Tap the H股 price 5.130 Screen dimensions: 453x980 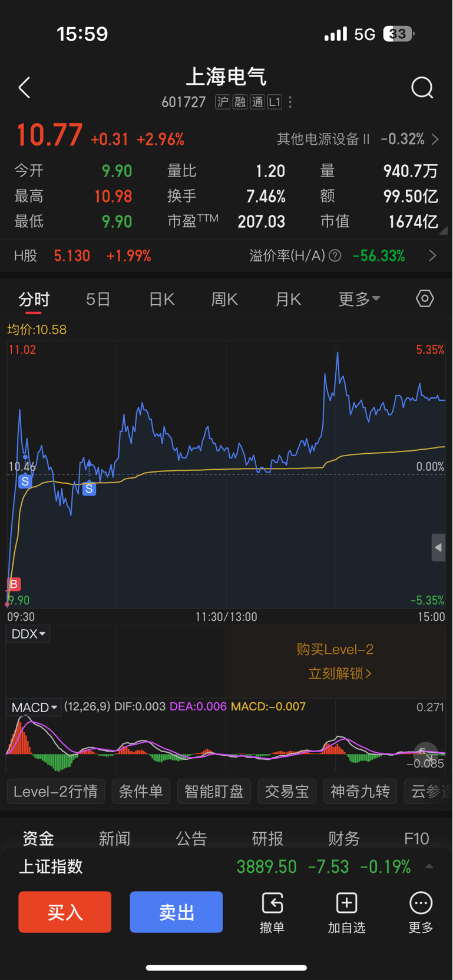click(x=72, y=255)
